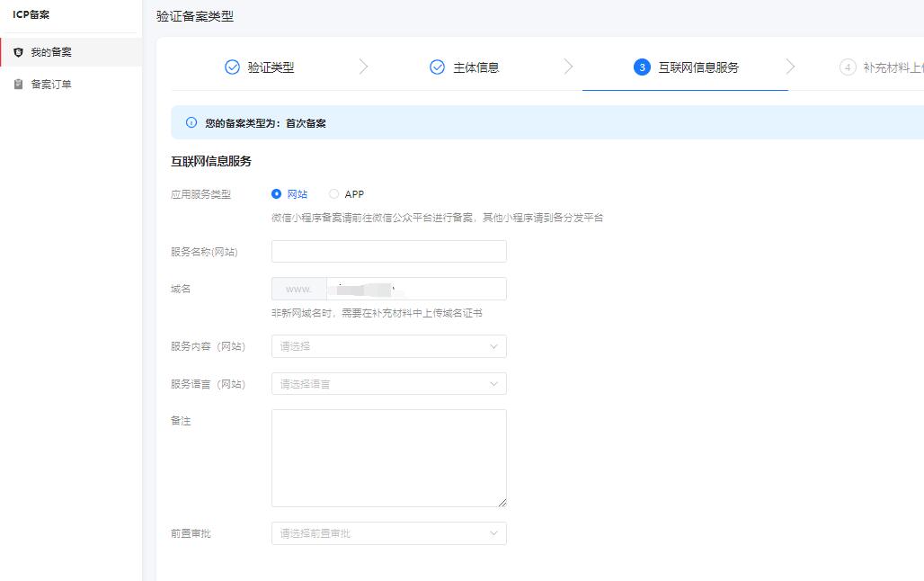Screen dimensions: 924x581
Task: Click the arrow of 服务内容 dropdown
Action: (x=493, y=346)
